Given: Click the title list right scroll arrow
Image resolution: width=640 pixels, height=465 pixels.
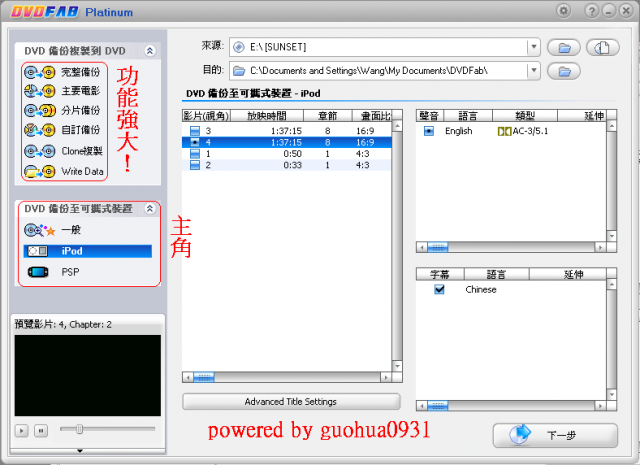Looking at the screenshot, I should click(x=385, y=377).
